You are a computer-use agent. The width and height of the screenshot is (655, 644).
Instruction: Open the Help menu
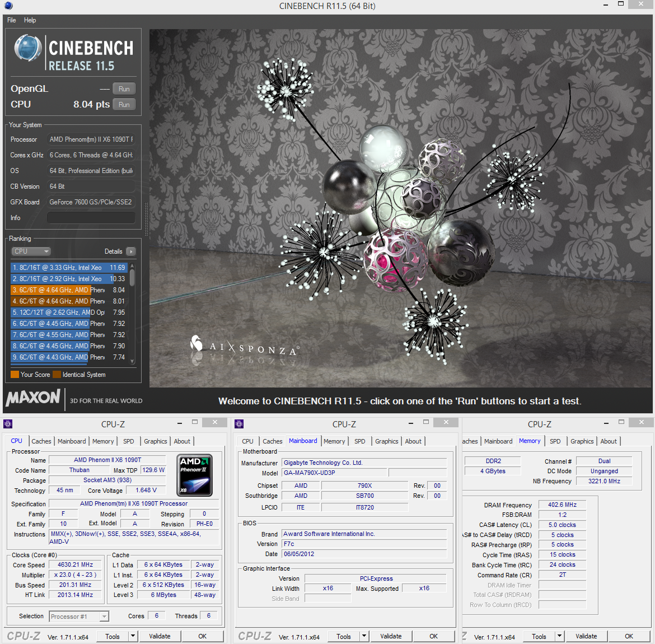pos(30,20)
